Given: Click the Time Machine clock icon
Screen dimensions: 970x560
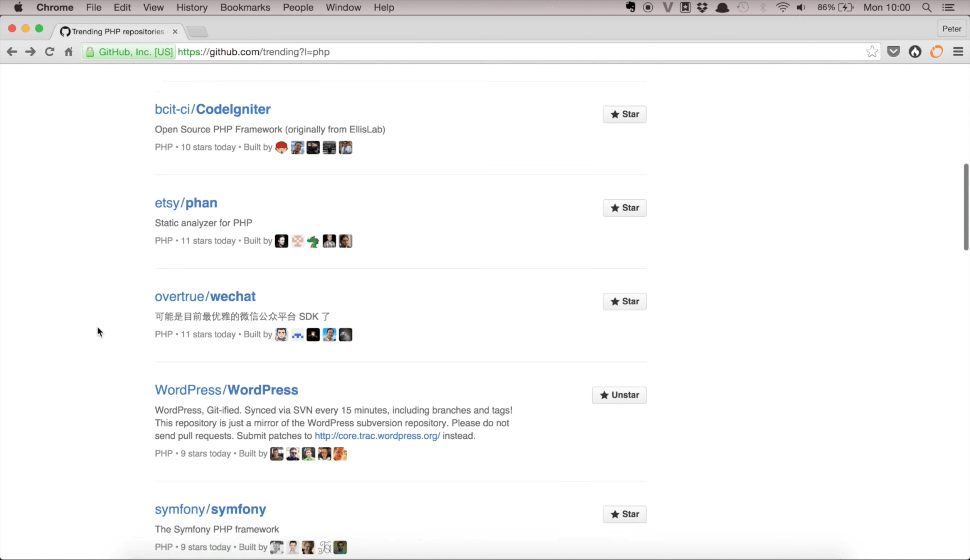Looking at the screenshot, I should point(743,7).
